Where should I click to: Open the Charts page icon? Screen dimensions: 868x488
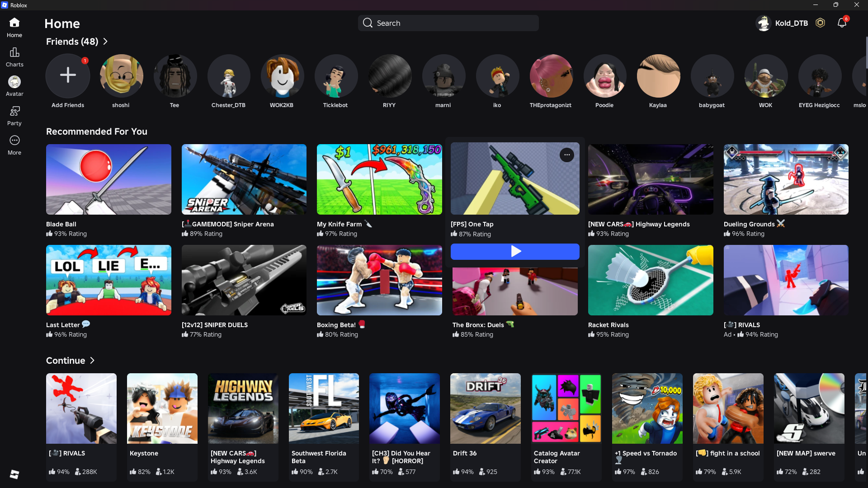tap(14, 52)
